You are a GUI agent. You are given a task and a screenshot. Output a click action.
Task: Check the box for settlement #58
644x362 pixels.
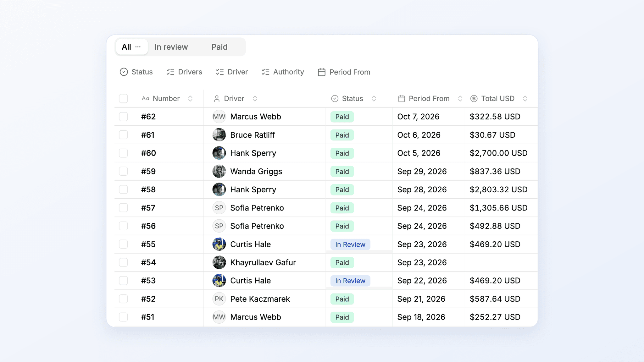[x=123, y=189]
